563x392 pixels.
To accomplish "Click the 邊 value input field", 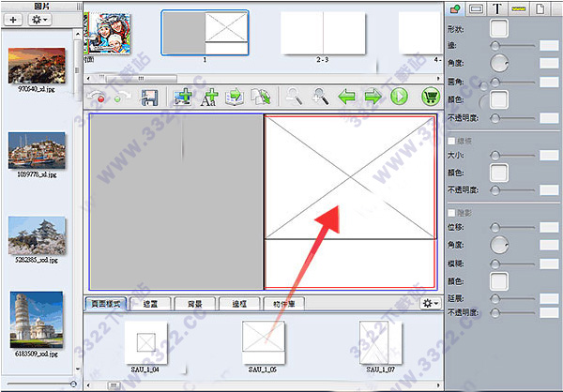I will tap(549, 46).
